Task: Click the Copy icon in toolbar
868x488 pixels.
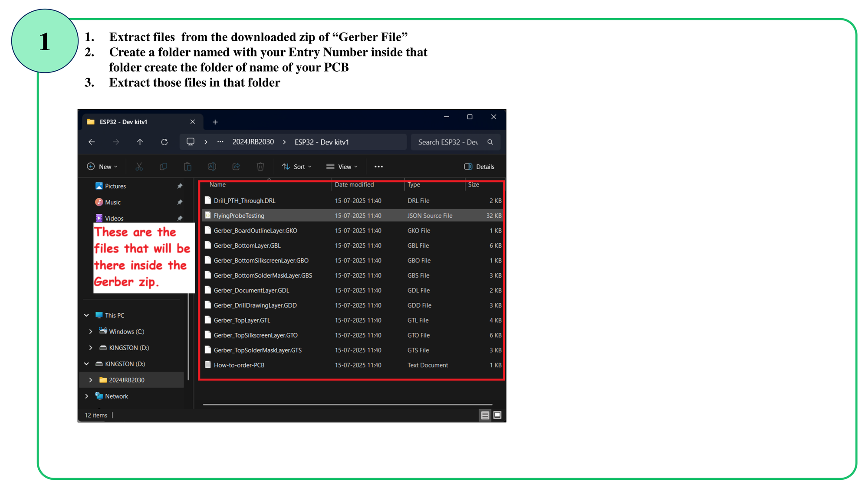Action: coord(163,167)
